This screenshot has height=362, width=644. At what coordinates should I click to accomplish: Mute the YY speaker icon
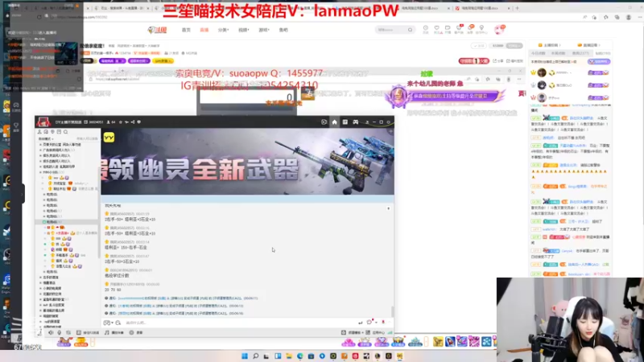51,332
